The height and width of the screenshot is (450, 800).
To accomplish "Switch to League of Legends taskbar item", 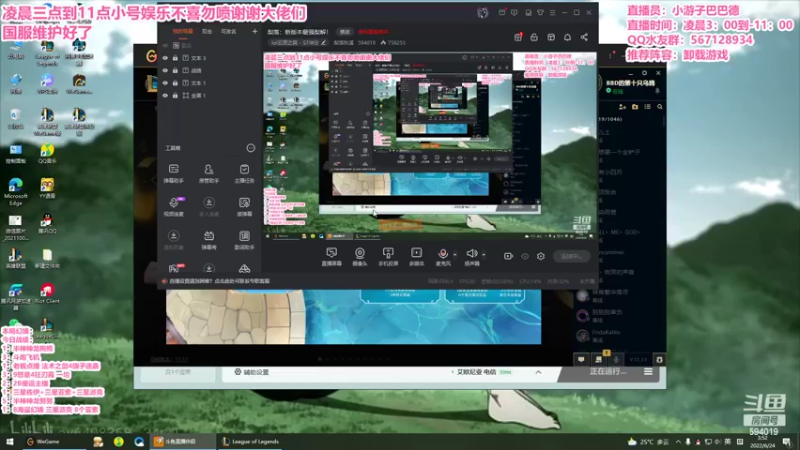I will tap(251, 442).
